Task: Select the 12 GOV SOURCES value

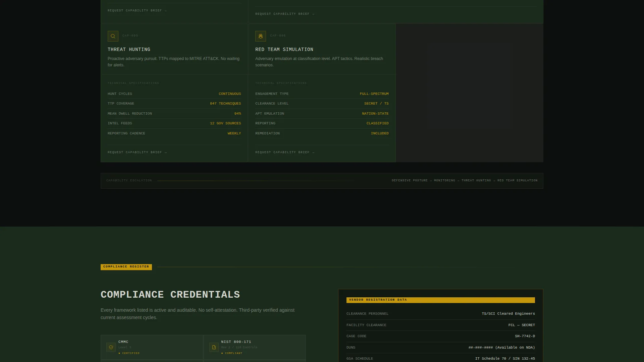Action: click(225, 123)
